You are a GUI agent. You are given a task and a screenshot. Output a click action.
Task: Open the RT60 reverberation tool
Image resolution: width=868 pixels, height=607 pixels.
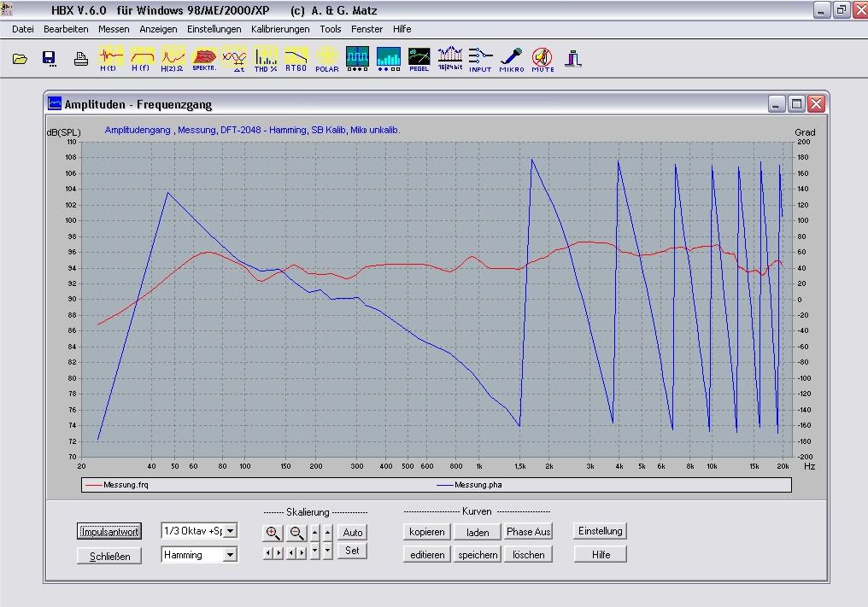pos(296,59)
